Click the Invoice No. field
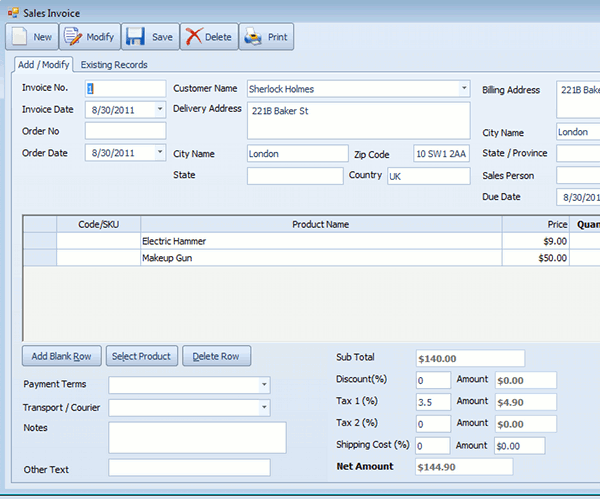600x499 pixels. [x=126, y=88]
